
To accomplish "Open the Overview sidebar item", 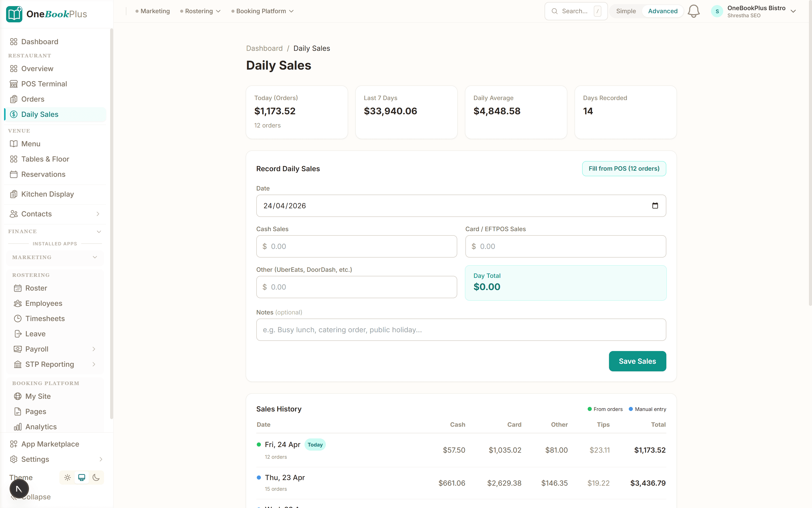I will pyautogui.click(x=55, y=69).
